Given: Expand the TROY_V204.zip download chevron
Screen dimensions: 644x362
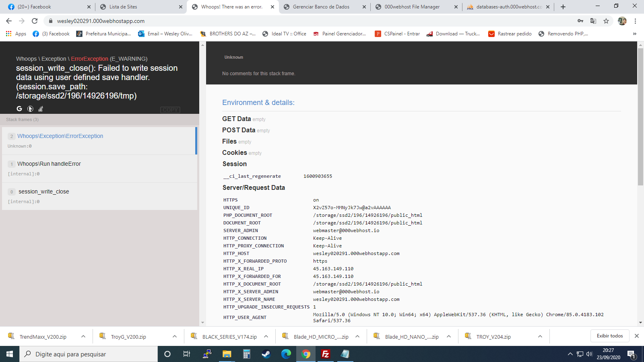Looking at the screenshot, I should pos(540,336).
